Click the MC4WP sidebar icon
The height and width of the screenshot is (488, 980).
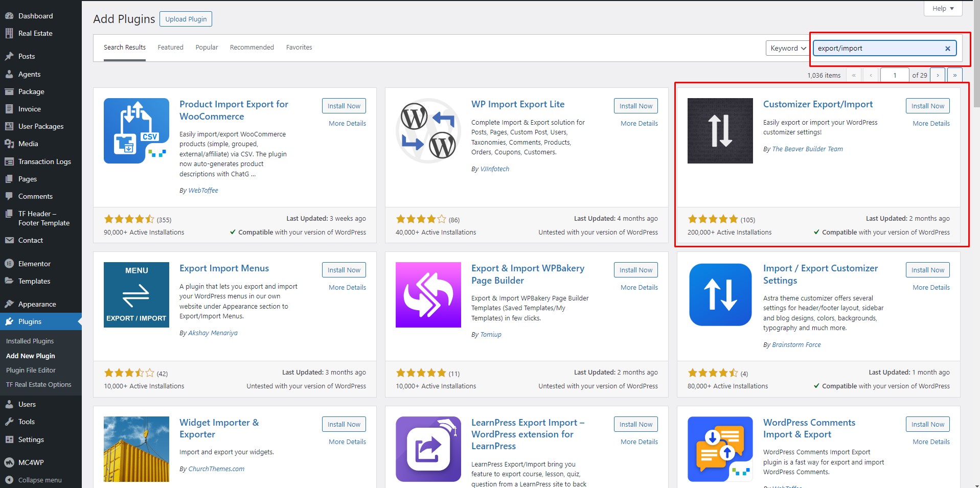point(9,462)
